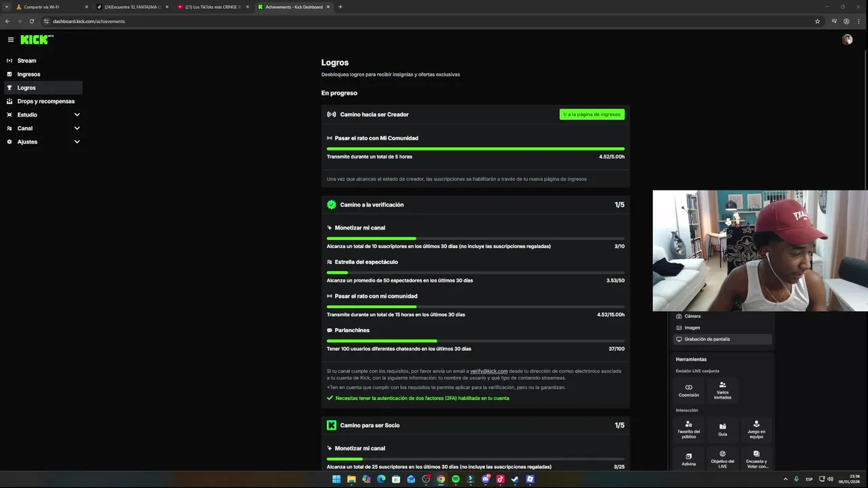This screenshot has height=488, width=868.
Task: Close the Compartir via Wi-Fi tab
Action: pyautogui.click(x=86, y=7)
